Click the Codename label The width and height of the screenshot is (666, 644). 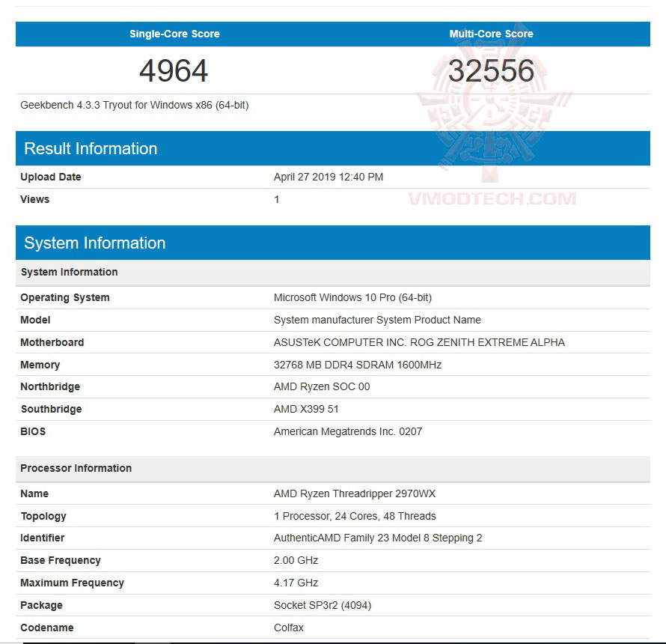(x=46, y=628)
